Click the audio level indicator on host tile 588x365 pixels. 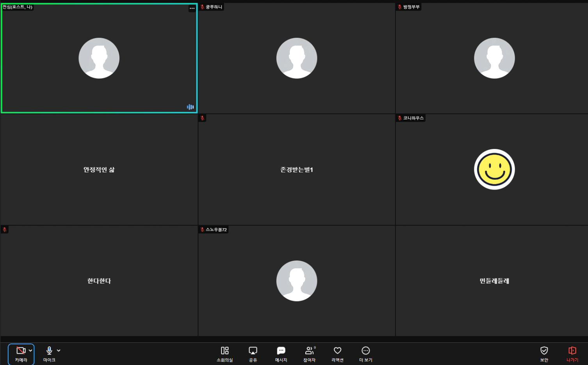190,107
